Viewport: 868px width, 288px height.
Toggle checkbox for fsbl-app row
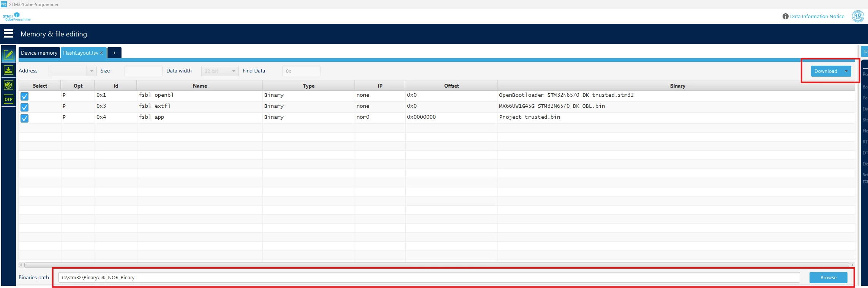(24, 118)
